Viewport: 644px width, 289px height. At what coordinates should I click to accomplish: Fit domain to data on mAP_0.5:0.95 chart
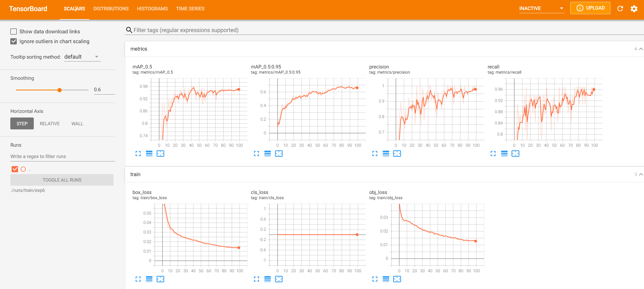[279, 154]
